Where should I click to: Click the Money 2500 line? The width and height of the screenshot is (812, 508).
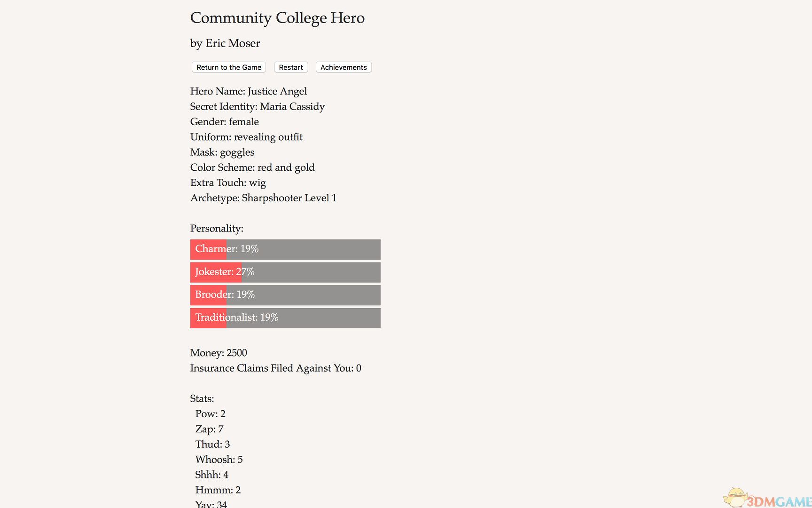(219, 353)
